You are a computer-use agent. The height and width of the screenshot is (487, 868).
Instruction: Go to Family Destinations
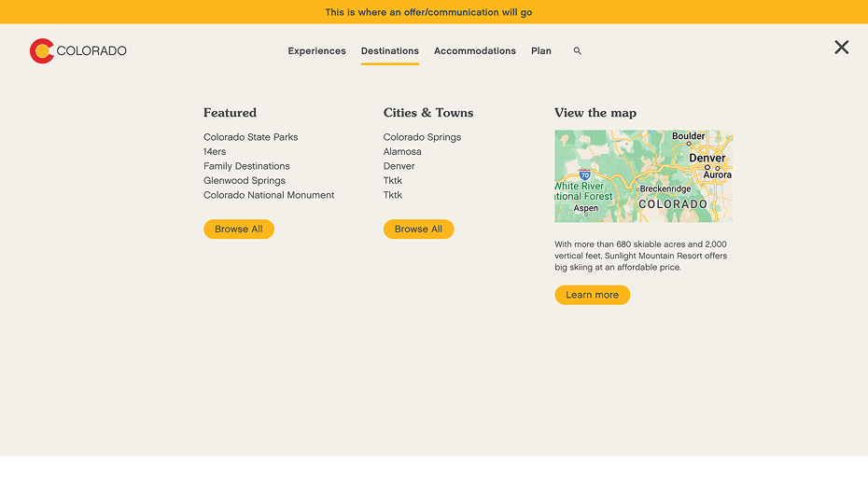click(246, 166)
